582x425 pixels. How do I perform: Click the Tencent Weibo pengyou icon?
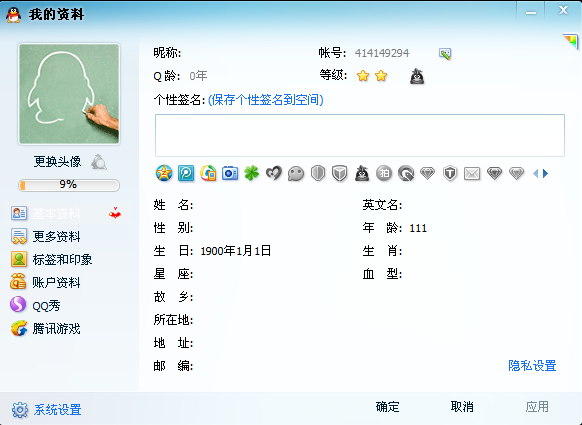[x=186, y=173]
